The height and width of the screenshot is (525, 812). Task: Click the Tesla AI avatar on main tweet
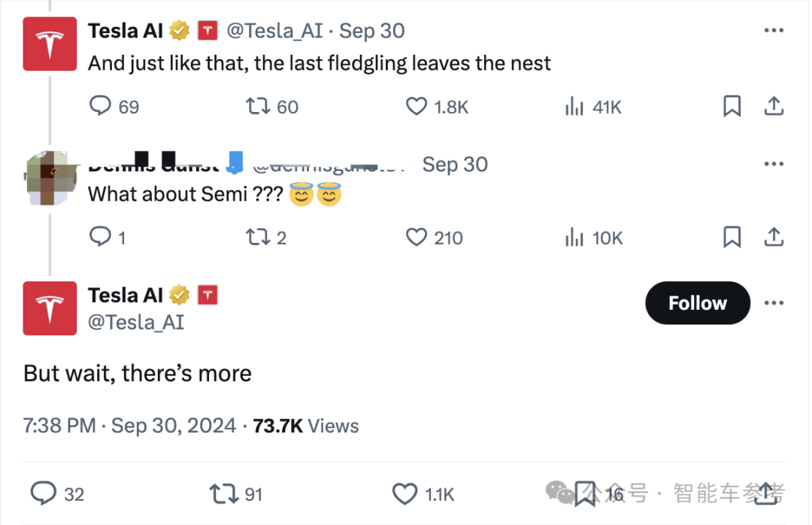pos(50,308)
